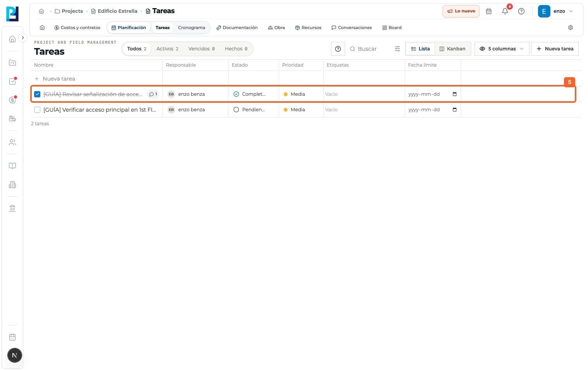Expand the left sidebar chevron
588x370 pixels.
click(x=23, y=38)
